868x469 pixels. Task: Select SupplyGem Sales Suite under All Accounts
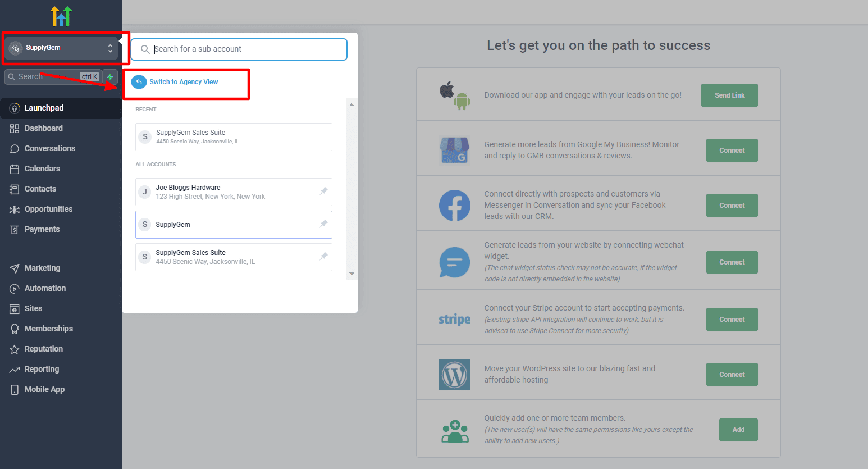234,257
